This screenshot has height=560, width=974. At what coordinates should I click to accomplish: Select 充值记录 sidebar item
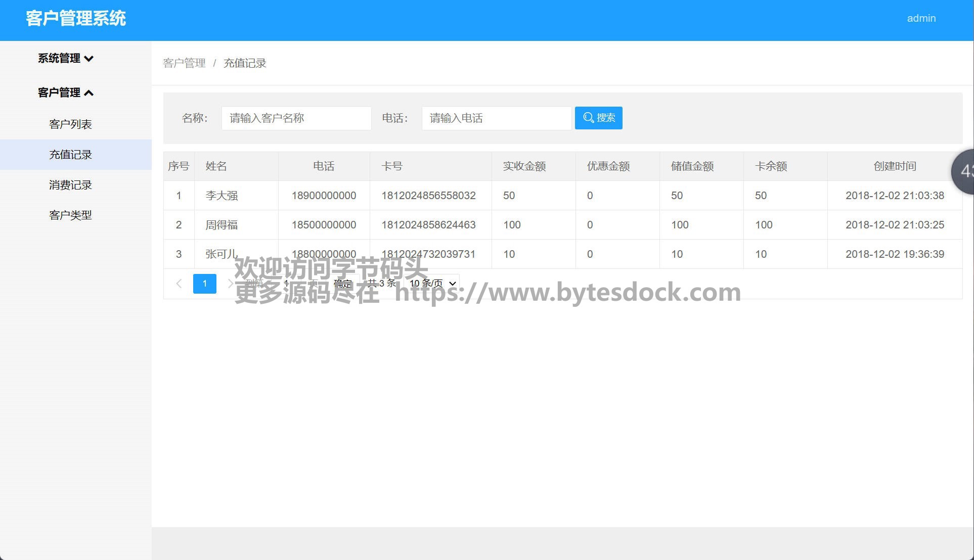click(x=70, y=155)
